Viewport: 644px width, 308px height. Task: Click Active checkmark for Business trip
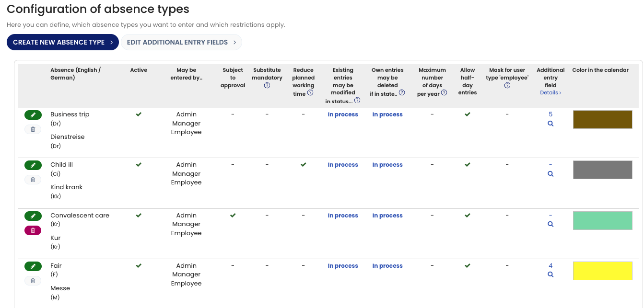pyautogui.click(x=139, y=114)
